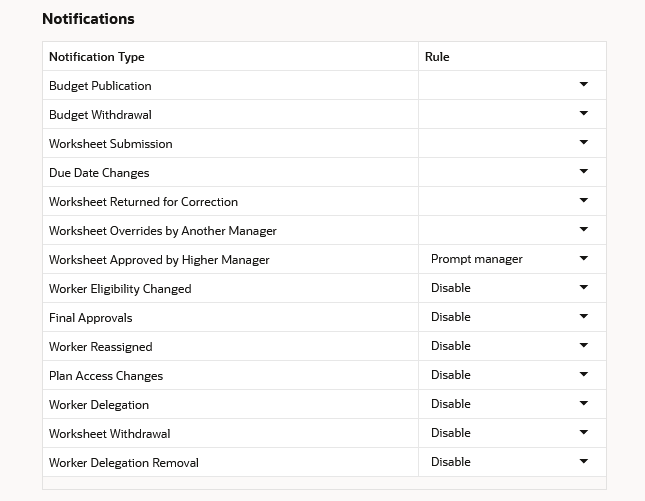This screenshot has height=501, width=645.
Task: Open Worker Reassigned rule dropdown arrow
Action: click(x=583, y=345)
